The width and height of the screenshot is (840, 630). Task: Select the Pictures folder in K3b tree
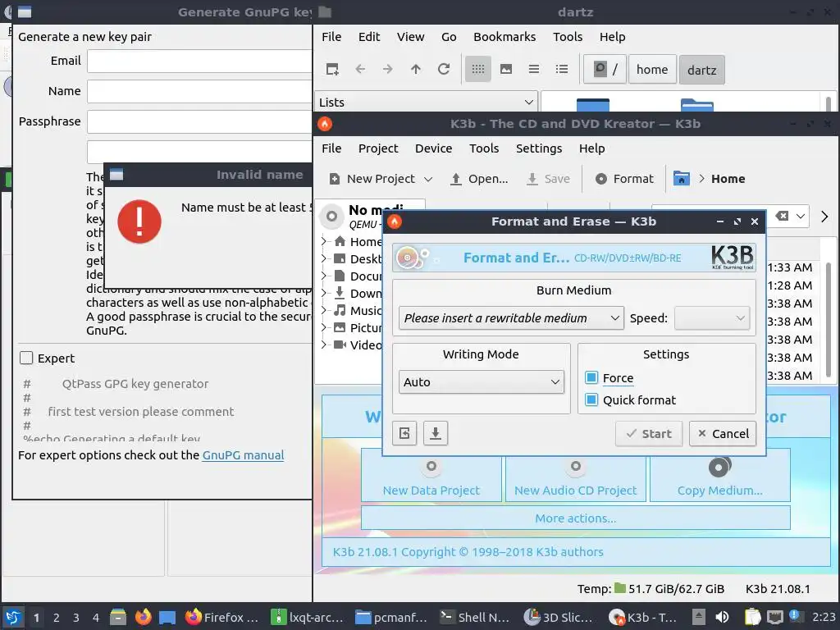[x=358, y=327]
